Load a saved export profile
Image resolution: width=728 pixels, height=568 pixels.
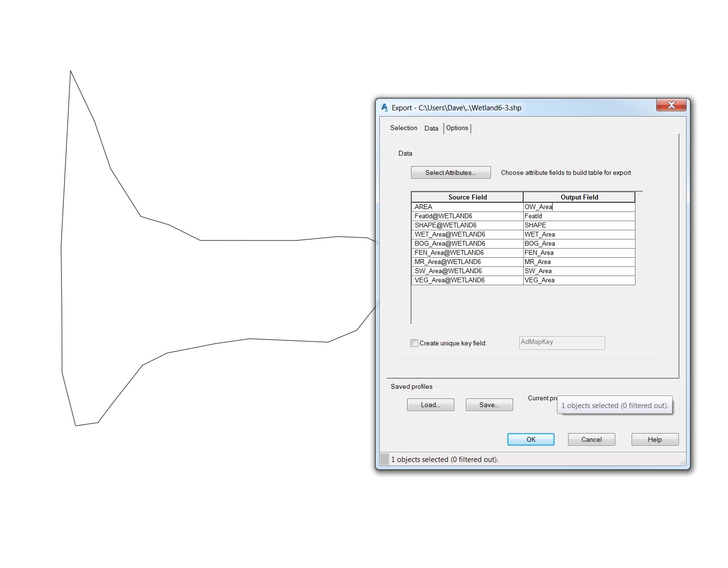pyautogui.click(x=430, y=405)
